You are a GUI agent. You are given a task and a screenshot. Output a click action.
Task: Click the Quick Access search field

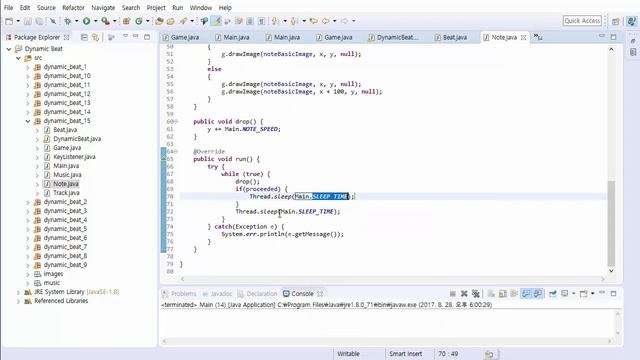tap(582, 21)
